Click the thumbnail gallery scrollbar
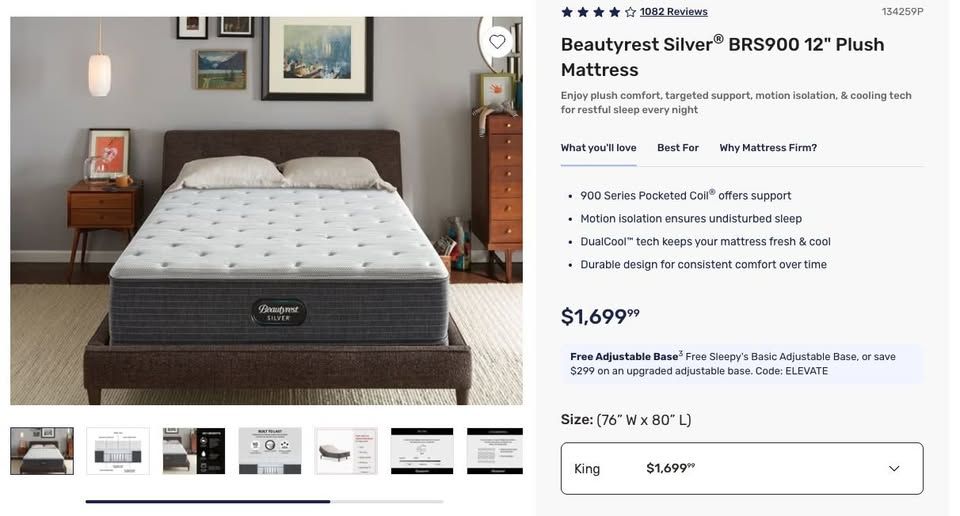This screenshot has height=516, width=960. [208, 501]
